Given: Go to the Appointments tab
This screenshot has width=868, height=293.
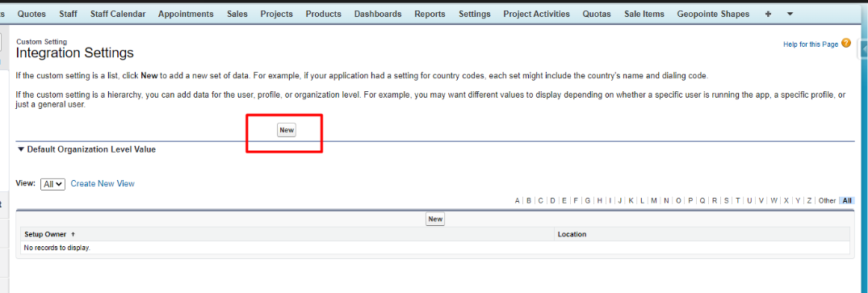Looking at the screenshot, I should pos(186,14).
